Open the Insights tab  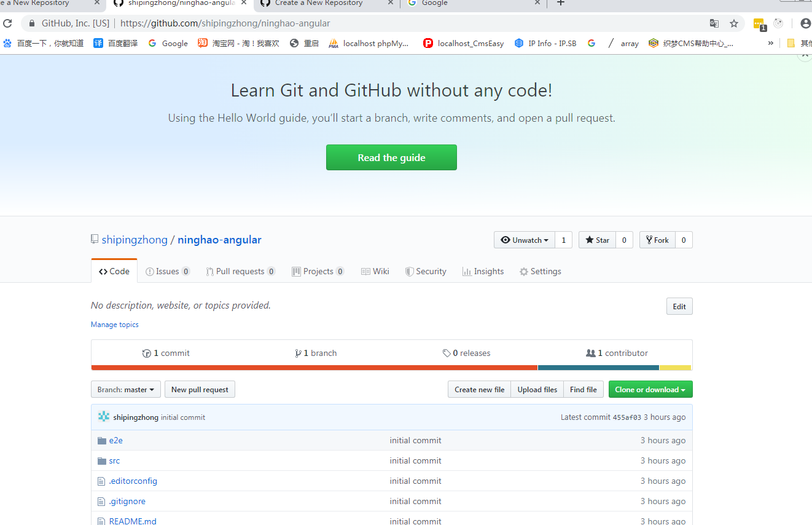coord(483,271)
